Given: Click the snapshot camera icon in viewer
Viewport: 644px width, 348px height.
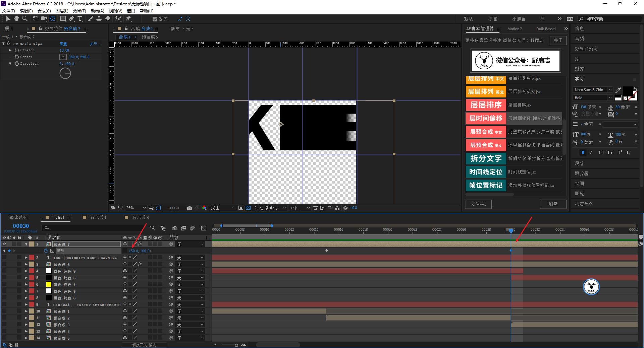Looking at the screenshot, I should (190, 208).
